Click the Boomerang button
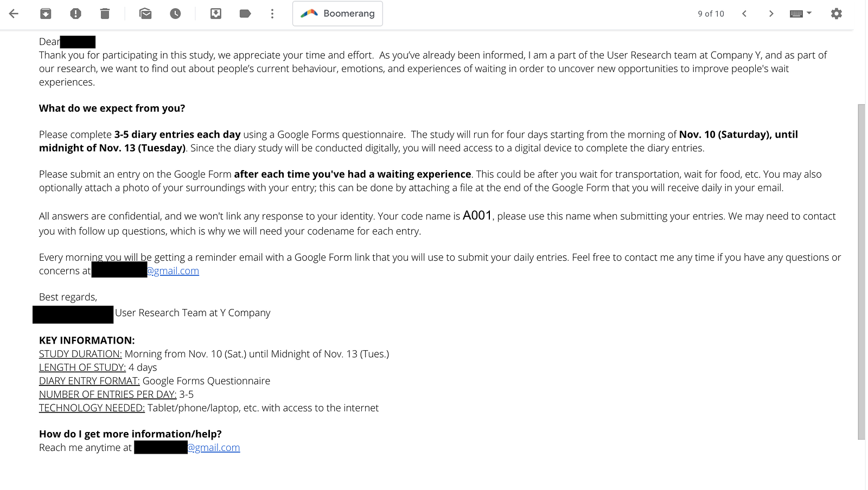868x490 pixels. [x=337, y=14]
